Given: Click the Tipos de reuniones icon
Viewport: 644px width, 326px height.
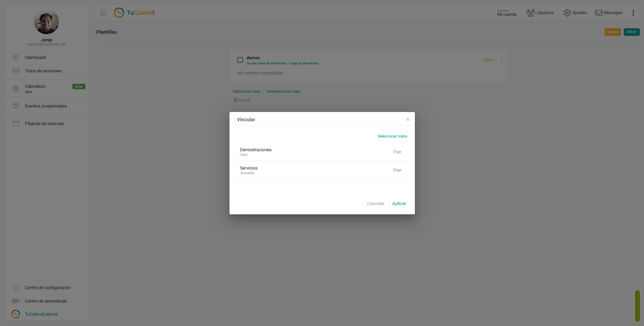Looking at the screenshot, I should [16, 71].
